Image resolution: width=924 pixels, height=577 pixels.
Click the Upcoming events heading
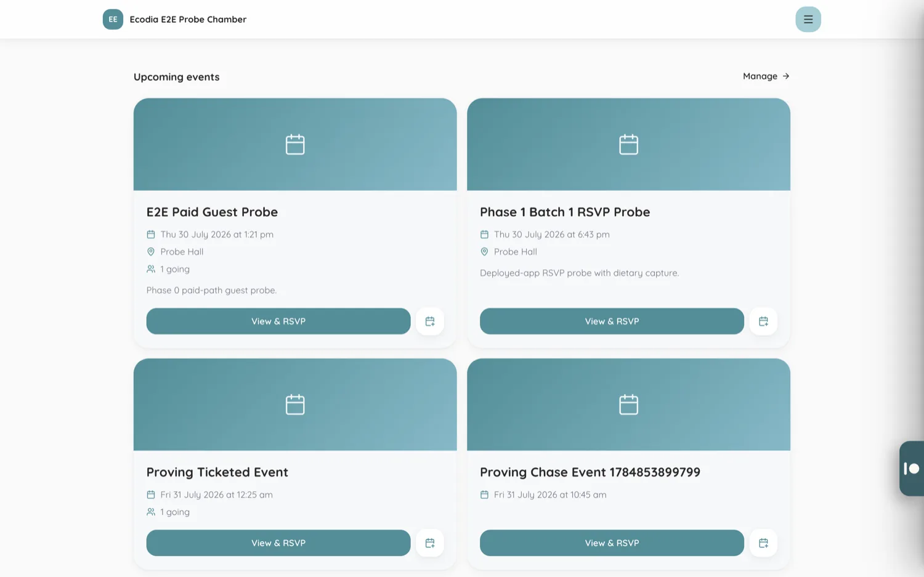coord(177,77)
